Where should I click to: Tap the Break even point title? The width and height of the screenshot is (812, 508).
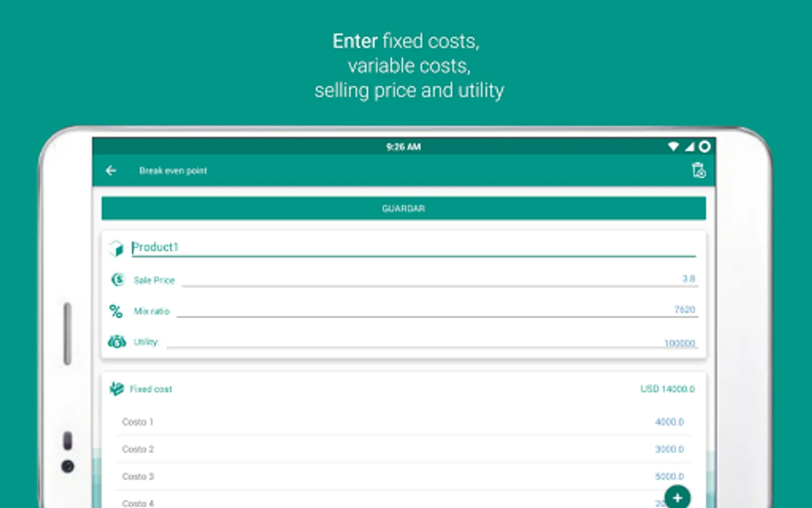tap(173, 170)
